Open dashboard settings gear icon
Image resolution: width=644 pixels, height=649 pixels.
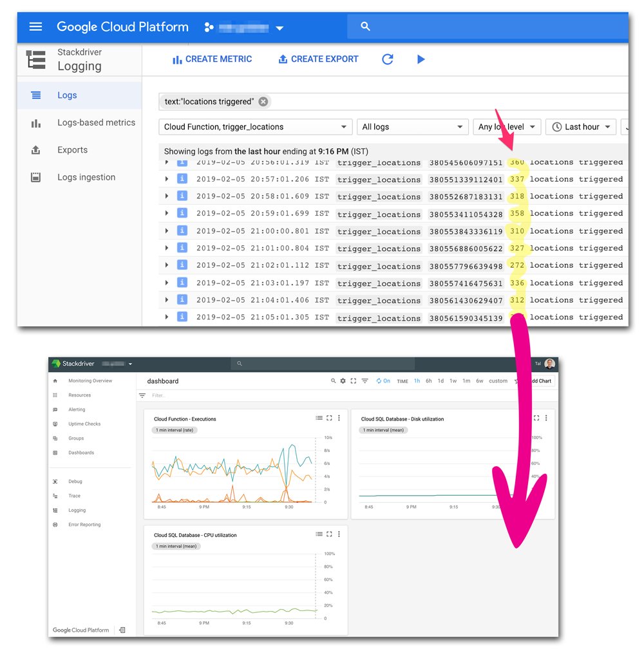pyautogui.click(x=343, y=381)
